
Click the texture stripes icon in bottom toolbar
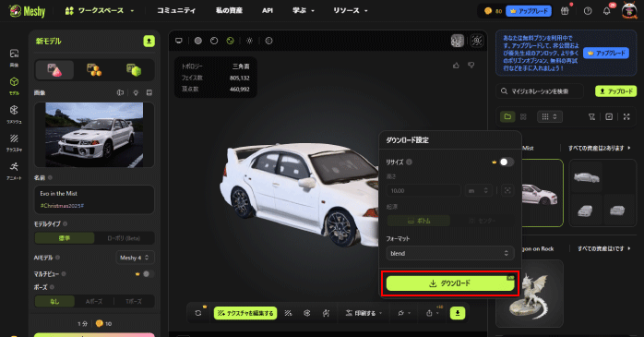(288, 313)
